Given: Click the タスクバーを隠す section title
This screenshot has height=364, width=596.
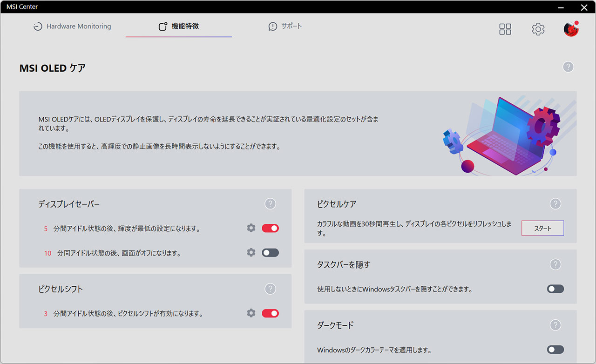Looking at the screenshot, I should point(344,264).
